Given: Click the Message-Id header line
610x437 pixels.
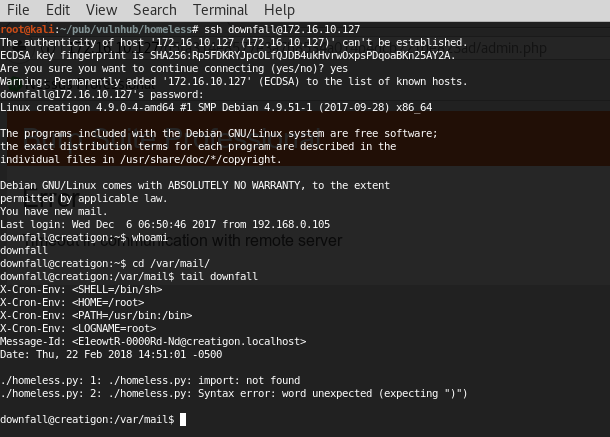Looking at the screenshot, I should (153, 341).
